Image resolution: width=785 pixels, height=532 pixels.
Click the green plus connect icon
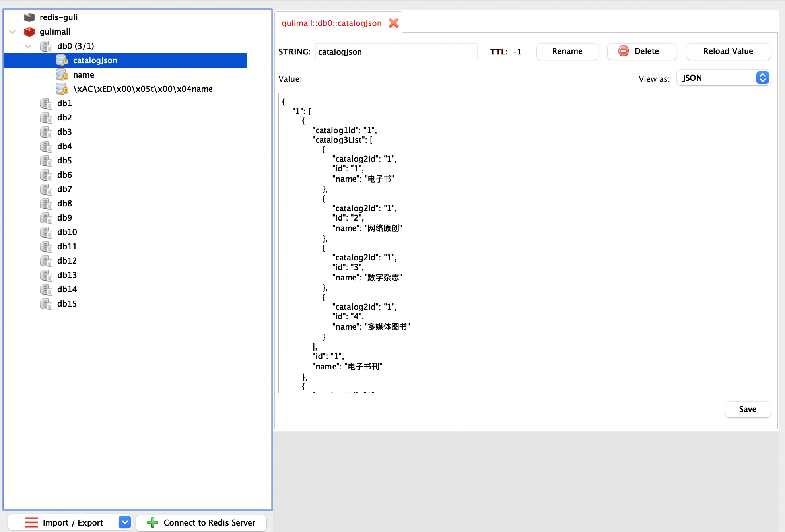click(x=153, y=522)
